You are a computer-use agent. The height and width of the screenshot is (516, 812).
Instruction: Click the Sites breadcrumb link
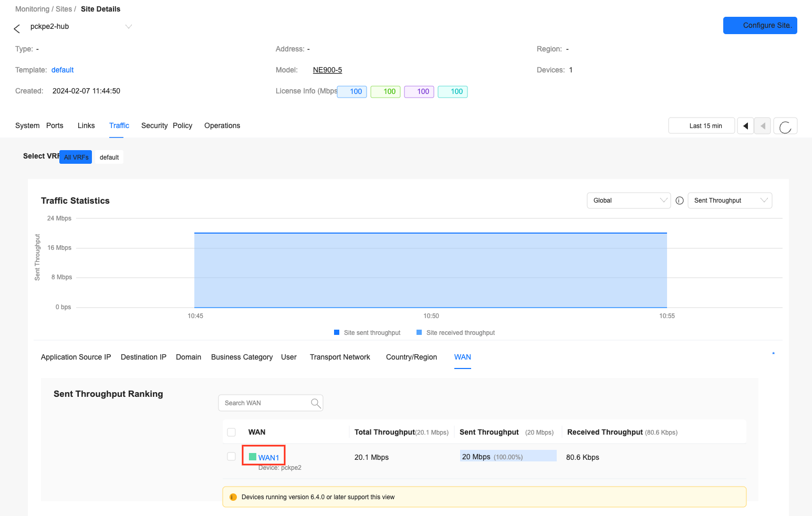coord(64,9)
